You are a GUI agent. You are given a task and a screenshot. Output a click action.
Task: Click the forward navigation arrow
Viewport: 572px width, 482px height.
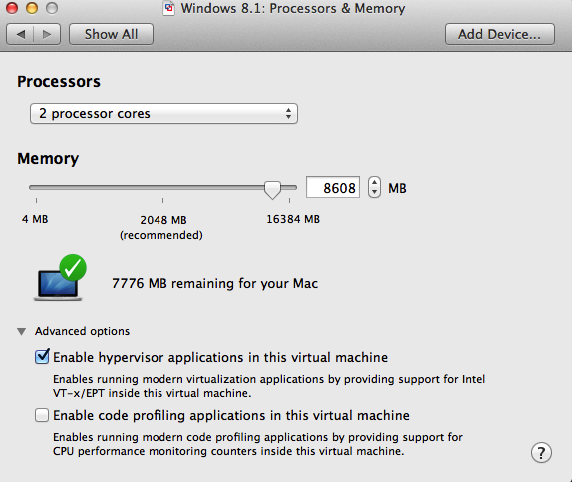47,34
